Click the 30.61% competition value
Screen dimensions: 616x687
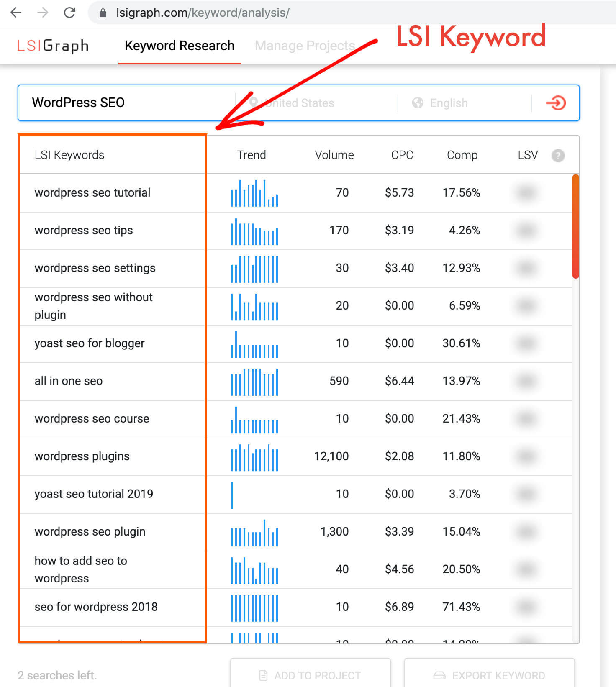click(x=461, y=343)
